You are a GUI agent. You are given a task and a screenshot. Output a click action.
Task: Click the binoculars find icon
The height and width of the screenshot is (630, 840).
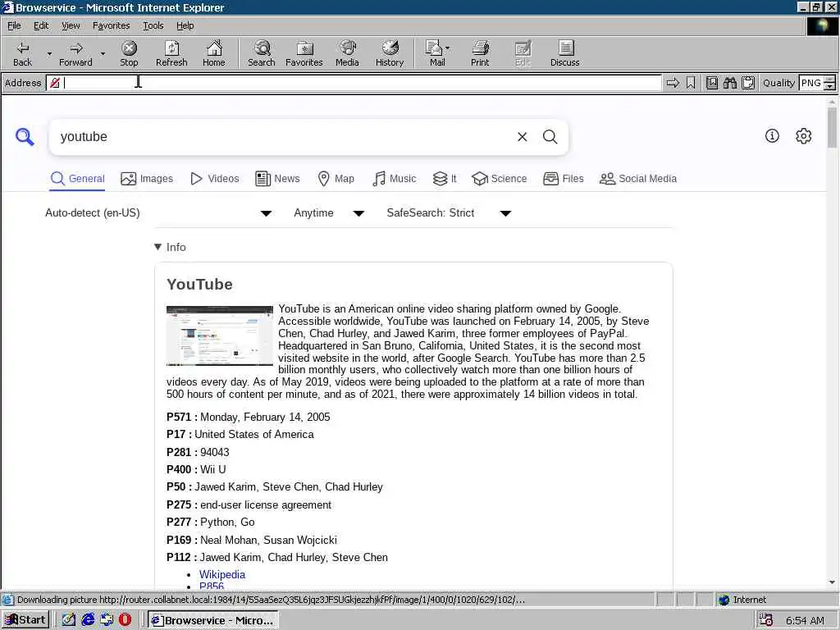tap(729, 83)
